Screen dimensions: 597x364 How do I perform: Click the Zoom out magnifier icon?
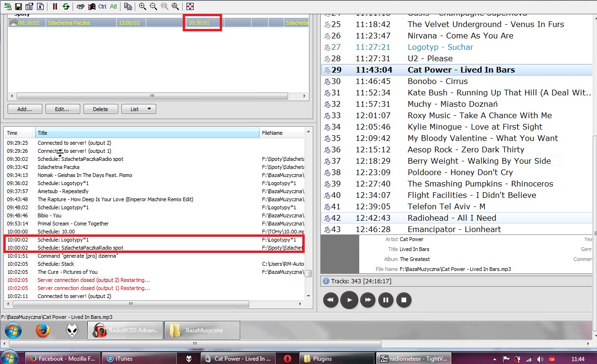click(x=153, y=7)
